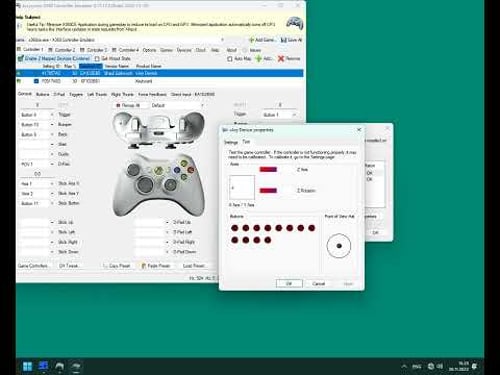Click the left thumbstick on the controller image
500x375 pixels.
pos(133,169)
